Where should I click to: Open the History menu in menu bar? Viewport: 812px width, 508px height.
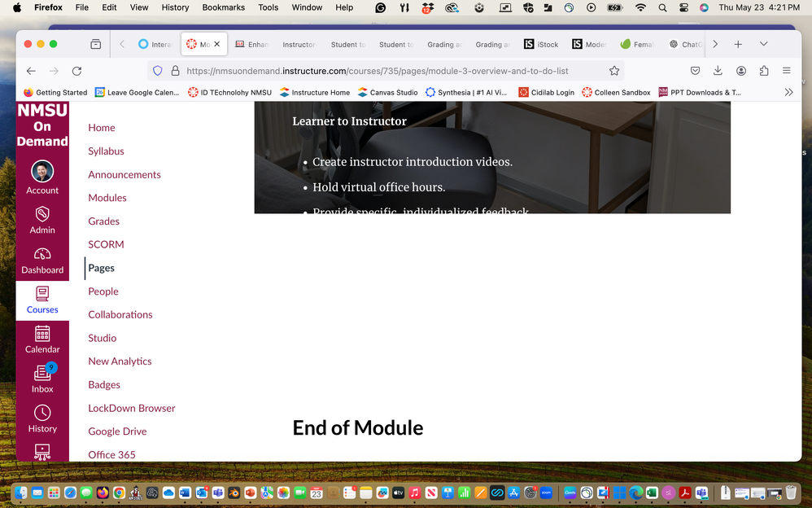pos(175,7)
